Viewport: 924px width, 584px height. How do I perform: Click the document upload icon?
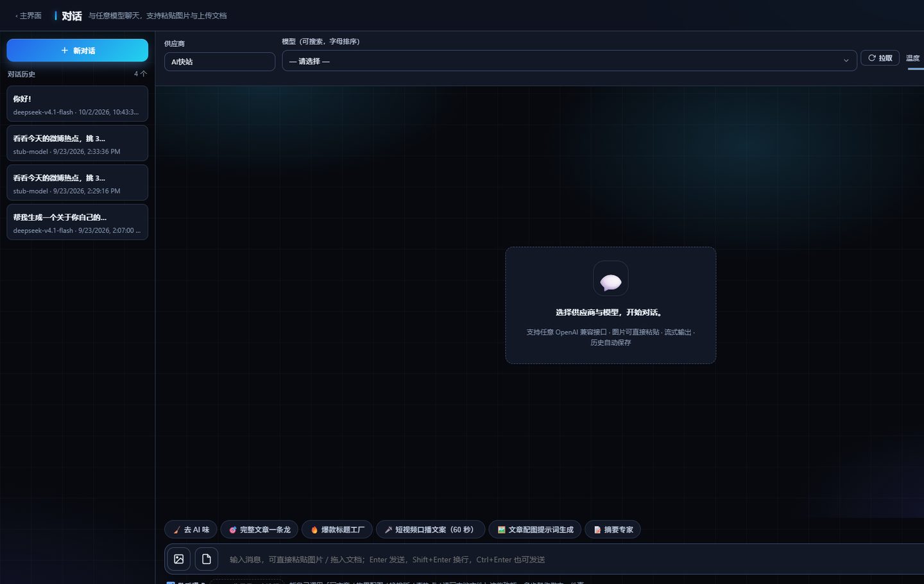click(x=207, y=559)
